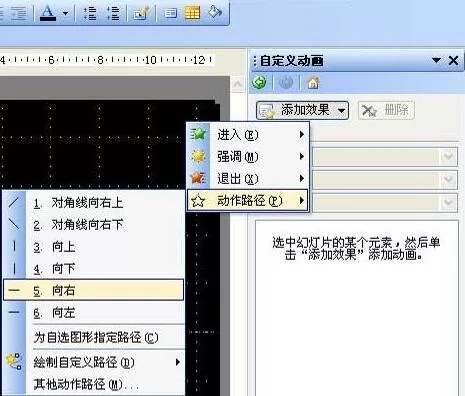This screenshot has width=465, height=396.
Task: Click the horizontal ruler at mark 10
Action: tap(150, 60)
